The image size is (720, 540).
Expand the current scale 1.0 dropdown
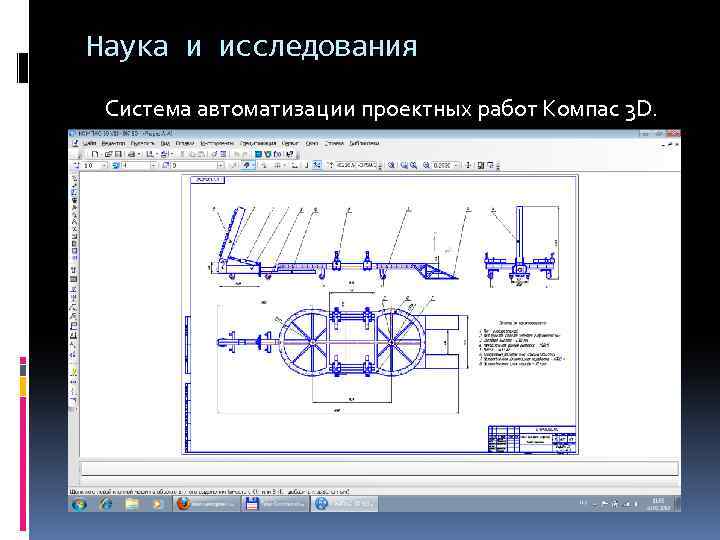click(104, 165)
